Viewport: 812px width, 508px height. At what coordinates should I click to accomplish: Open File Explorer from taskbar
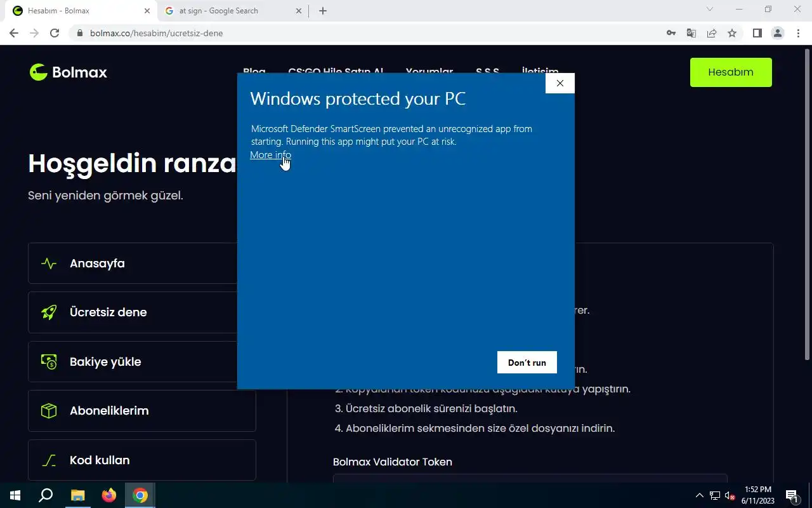pyautogui.click(x=77, y=495)
